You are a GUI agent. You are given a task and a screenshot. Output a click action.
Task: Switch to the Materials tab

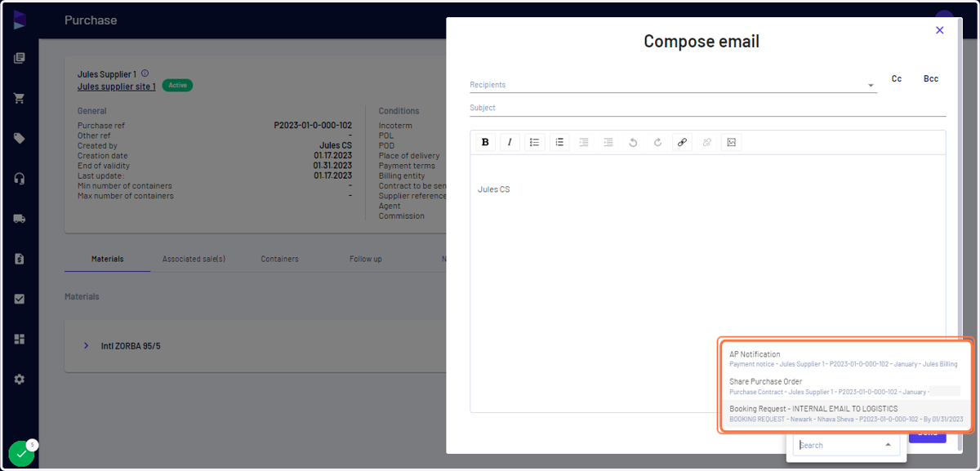point(108,259)
